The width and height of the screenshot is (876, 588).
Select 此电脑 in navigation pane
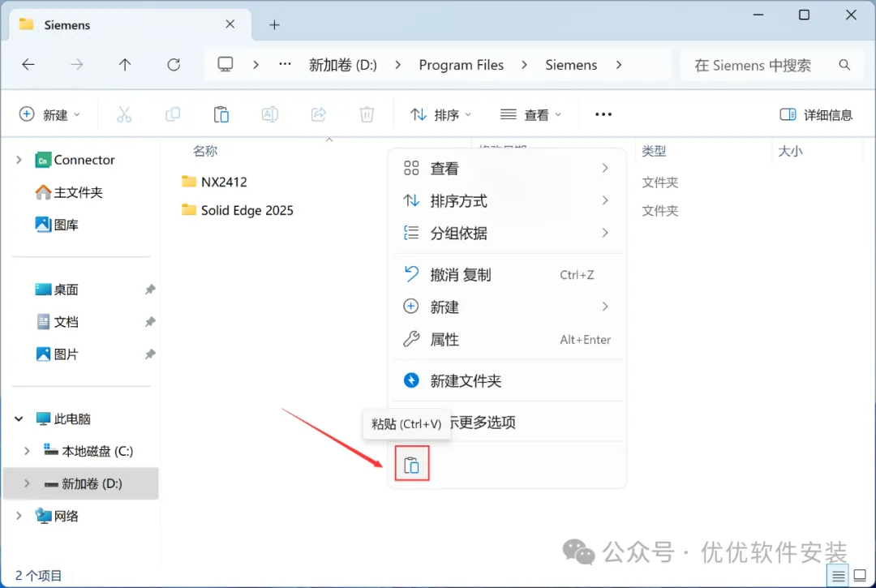(63, 418)
